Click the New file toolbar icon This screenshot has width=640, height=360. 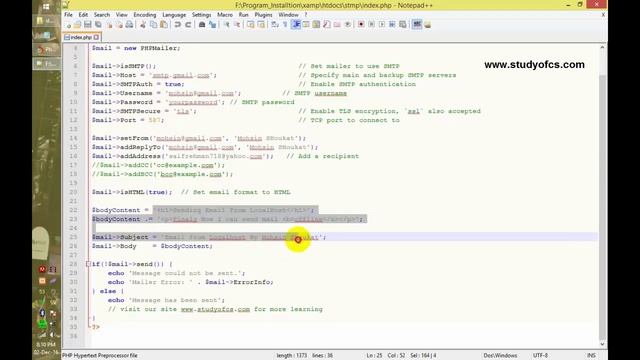(x=69, y=25)
